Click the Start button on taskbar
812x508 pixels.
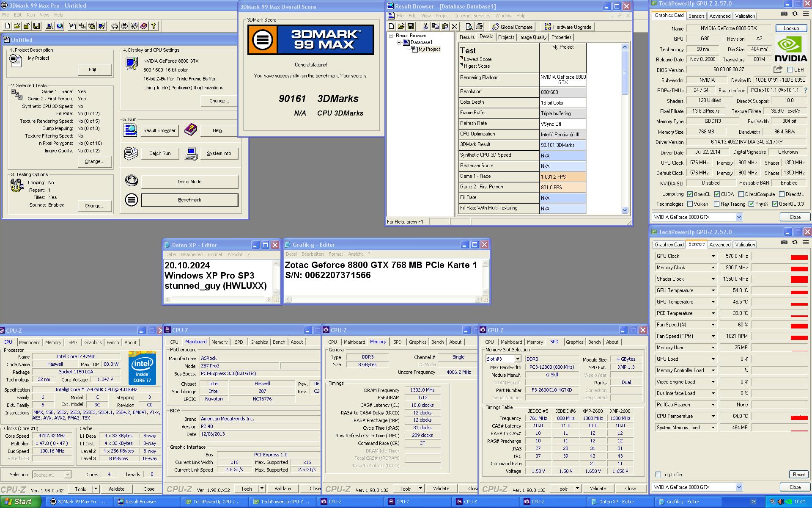pyautogui.click(x=21, y=502)
